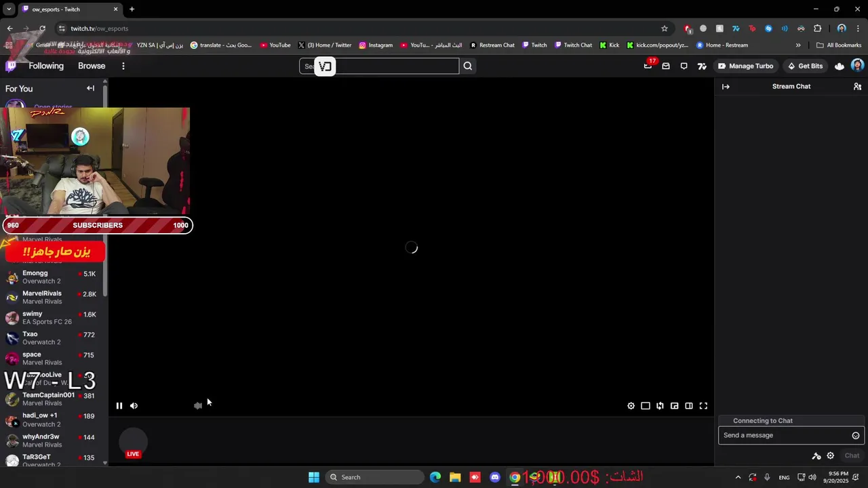Image resolution: width=868 pixels, height=488 pixels.
Task: Toggle theatre mode on the player
Action: tap(646, 406)
